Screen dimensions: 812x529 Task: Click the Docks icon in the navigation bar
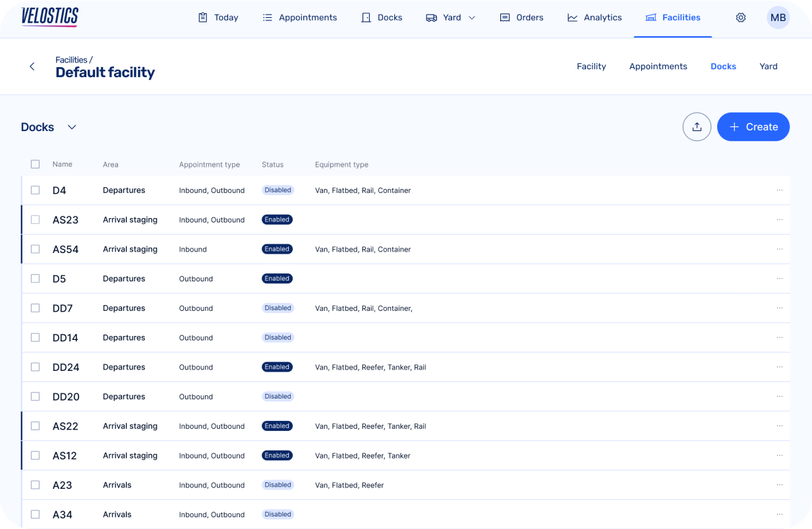(366, 17)
